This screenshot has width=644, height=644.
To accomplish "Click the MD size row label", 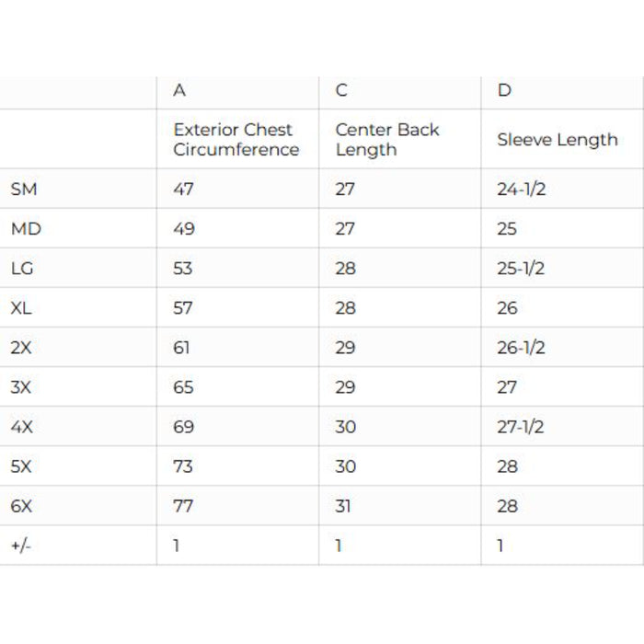I will (x=25, y=229).
